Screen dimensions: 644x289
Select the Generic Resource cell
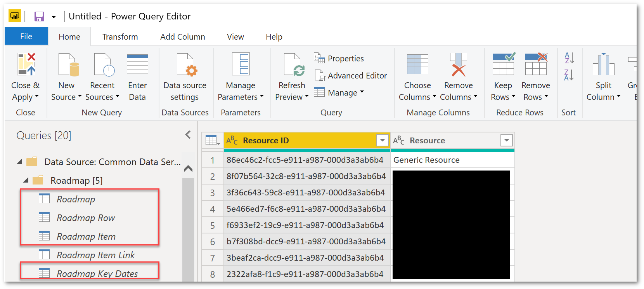pos(452,160)
